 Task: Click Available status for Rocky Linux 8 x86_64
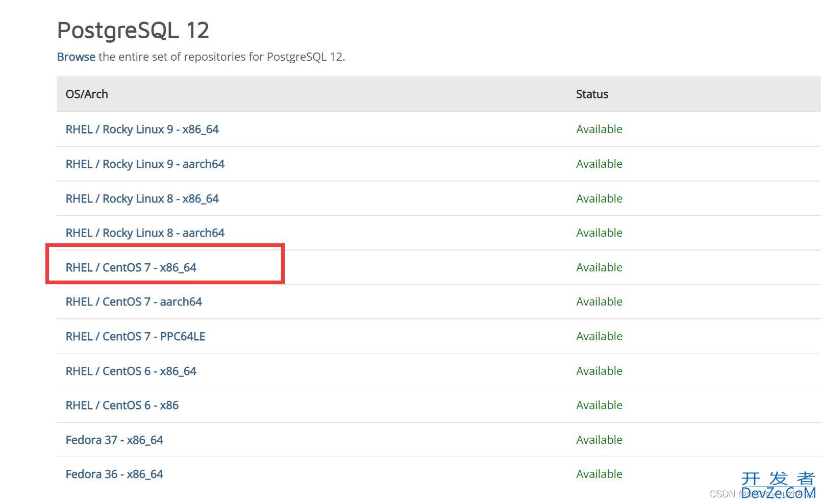pyautogui.click(x=599, y=198)
